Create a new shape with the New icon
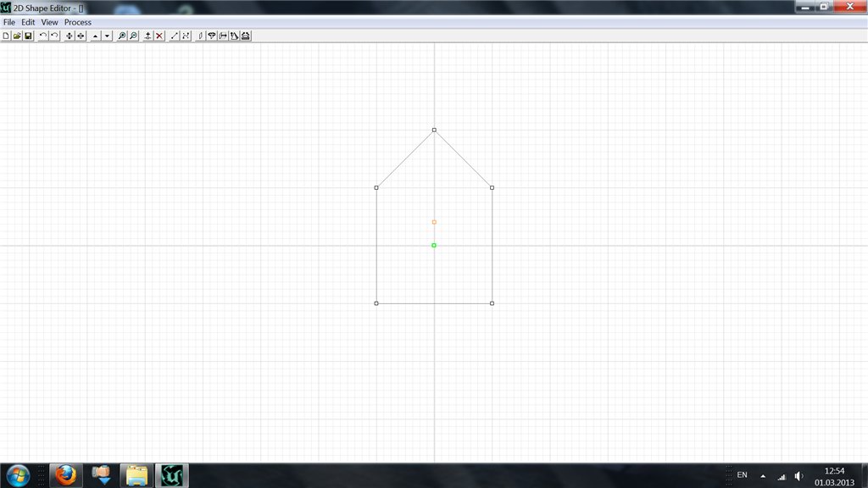 [6, 36]
